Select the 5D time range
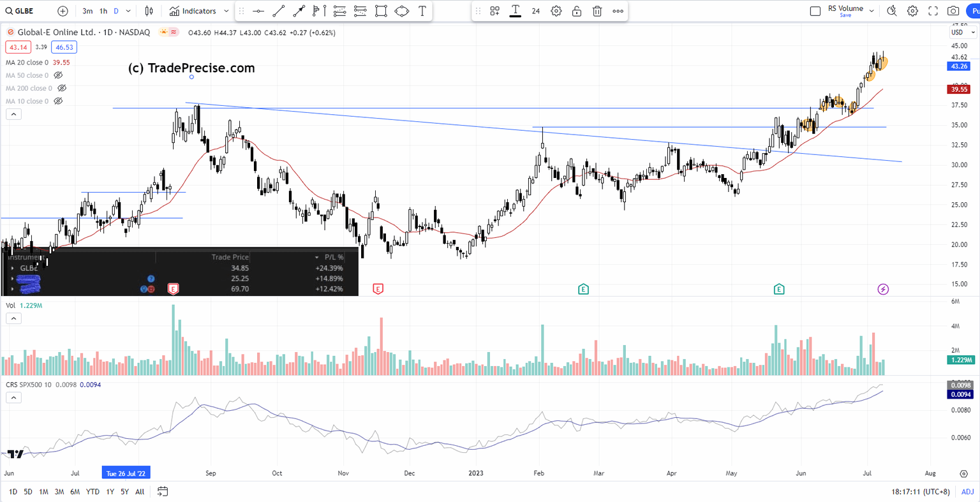 tap(27, 492)
